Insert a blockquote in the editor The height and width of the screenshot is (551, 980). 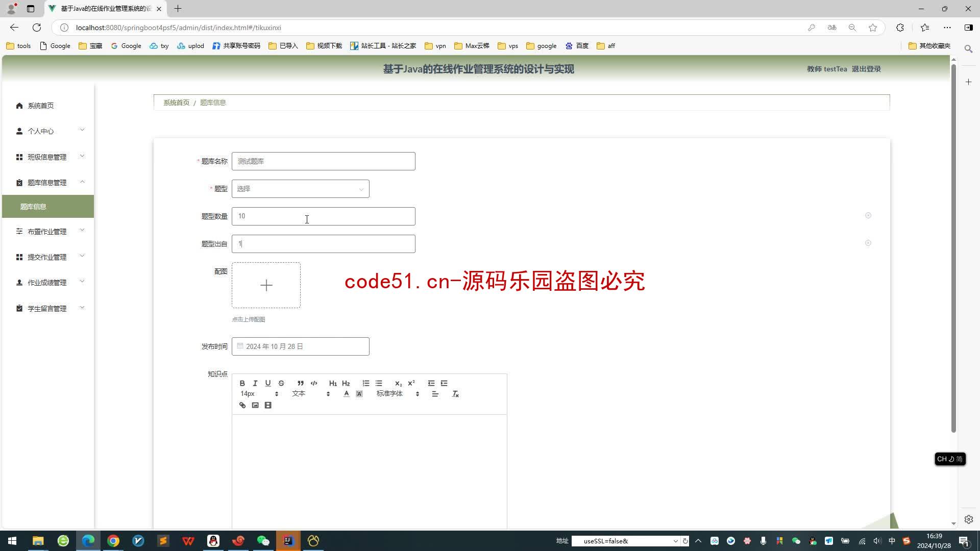(301, 383)
